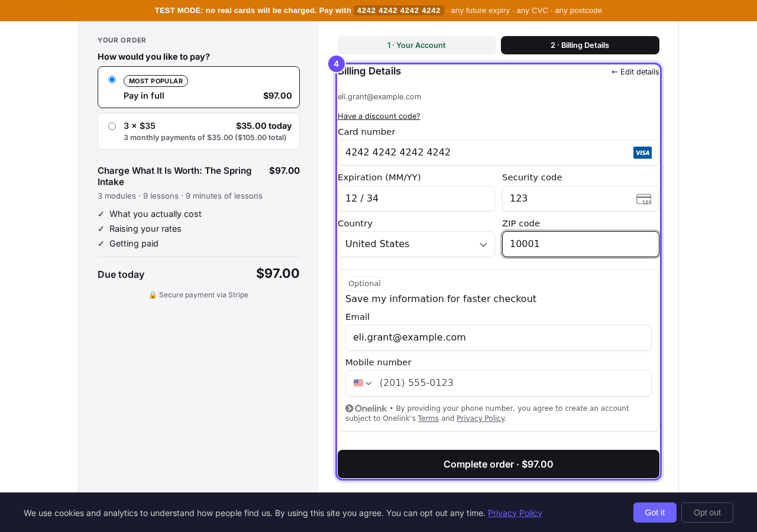This screenshot has width=757, height=532.
Task: Focus the Card number field
Action: click(499, 153)
